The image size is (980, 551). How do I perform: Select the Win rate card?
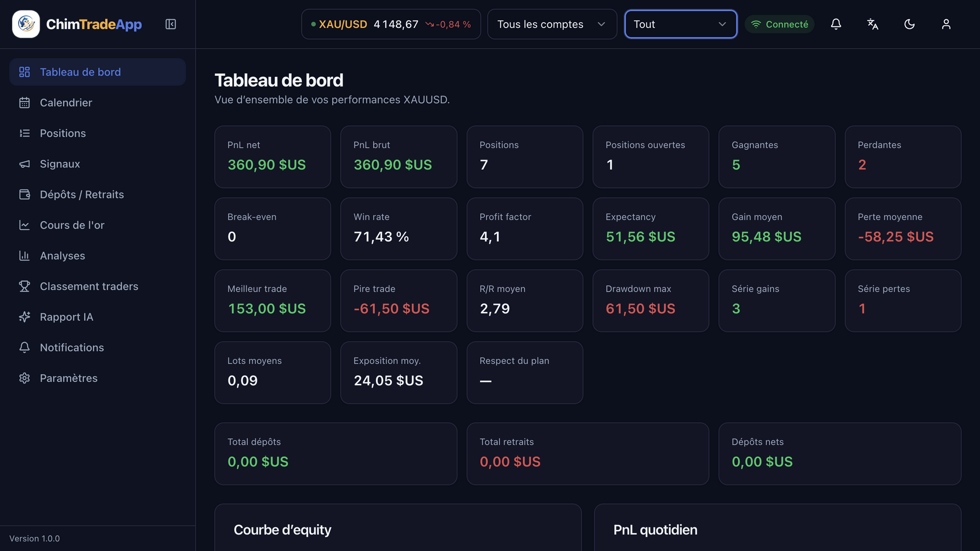pos(398,229)
